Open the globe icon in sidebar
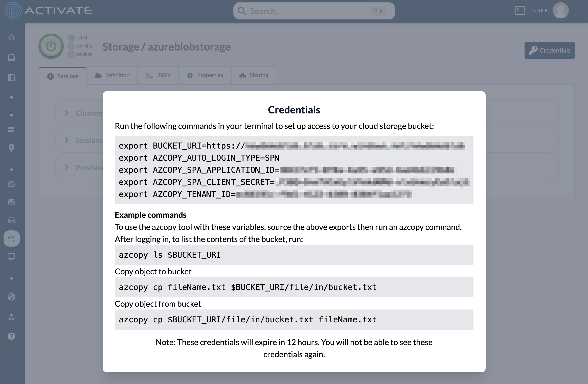Viewport: 588px width, 384px height. point(11,297)
